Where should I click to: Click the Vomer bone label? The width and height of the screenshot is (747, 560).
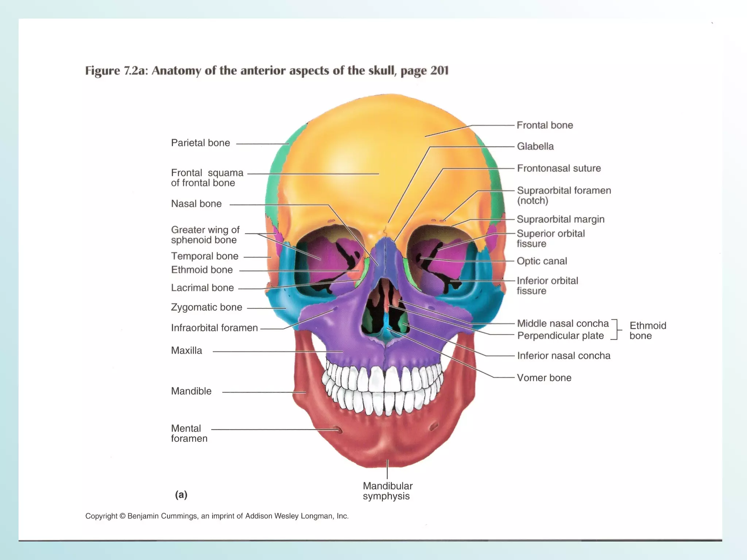point(544,378)
